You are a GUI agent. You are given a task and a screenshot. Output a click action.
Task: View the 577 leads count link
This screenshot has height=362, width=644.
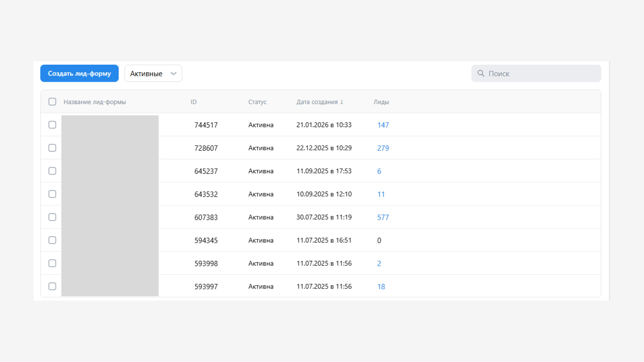383,217
